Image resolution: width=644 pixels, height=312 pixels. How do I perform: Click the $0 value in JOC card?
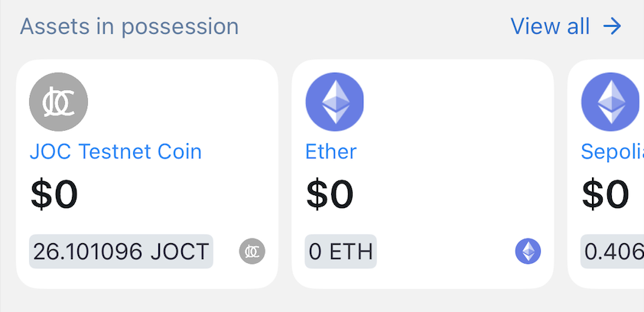point(54,194)
